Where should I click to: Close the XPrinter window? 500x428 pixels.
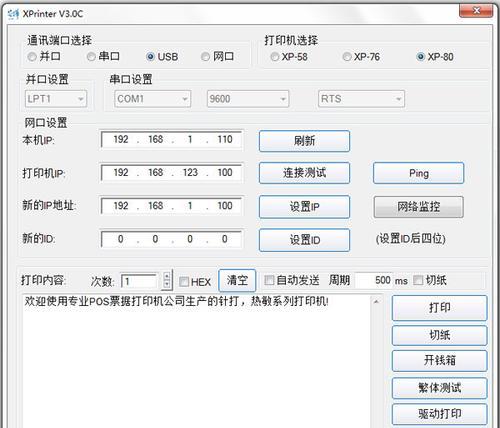(x=476, y=11)
